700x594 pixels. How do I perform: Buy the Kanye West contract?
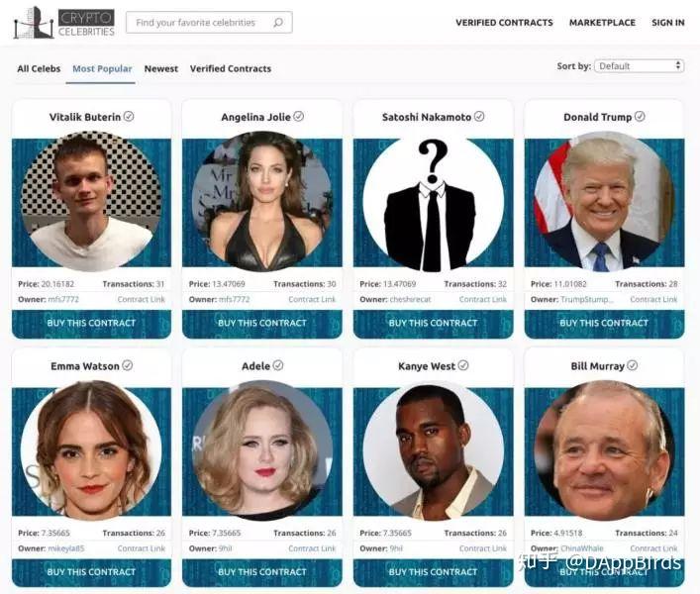433,572
